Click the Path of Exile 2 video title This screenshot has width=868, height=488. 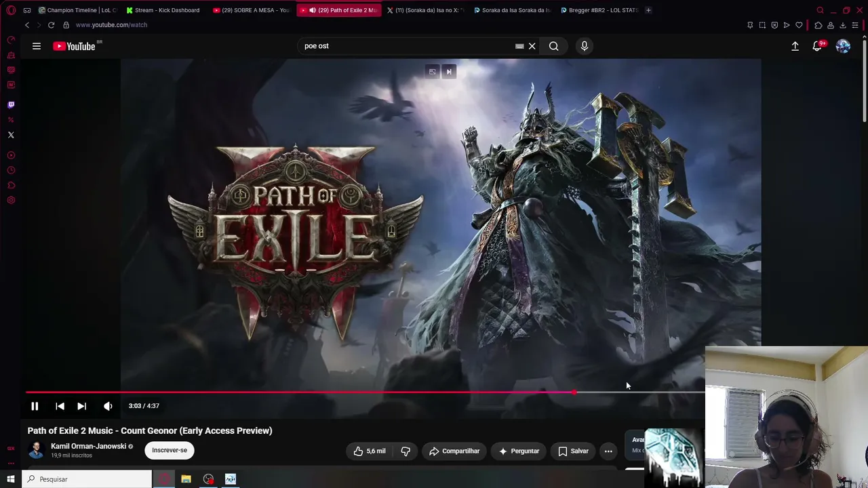coord(150,430)
